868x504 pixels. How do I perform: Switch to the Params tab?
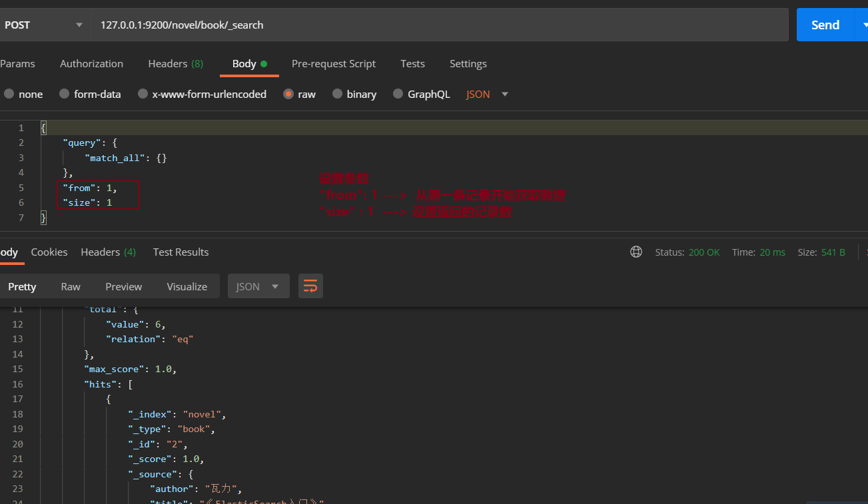click(x=17, y=63)
